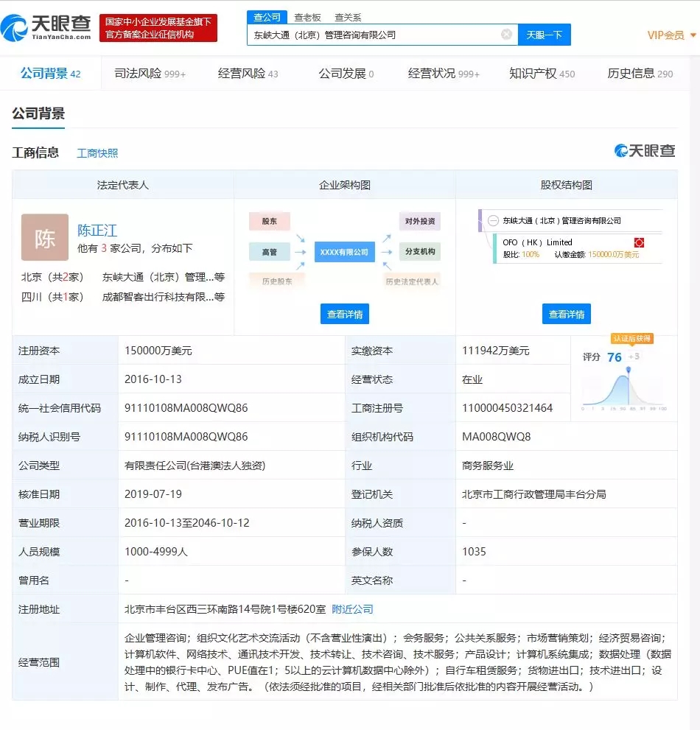The width and height of the screenshot is (700, 730).
Task: Click insured count 1035
Action: 474,552
